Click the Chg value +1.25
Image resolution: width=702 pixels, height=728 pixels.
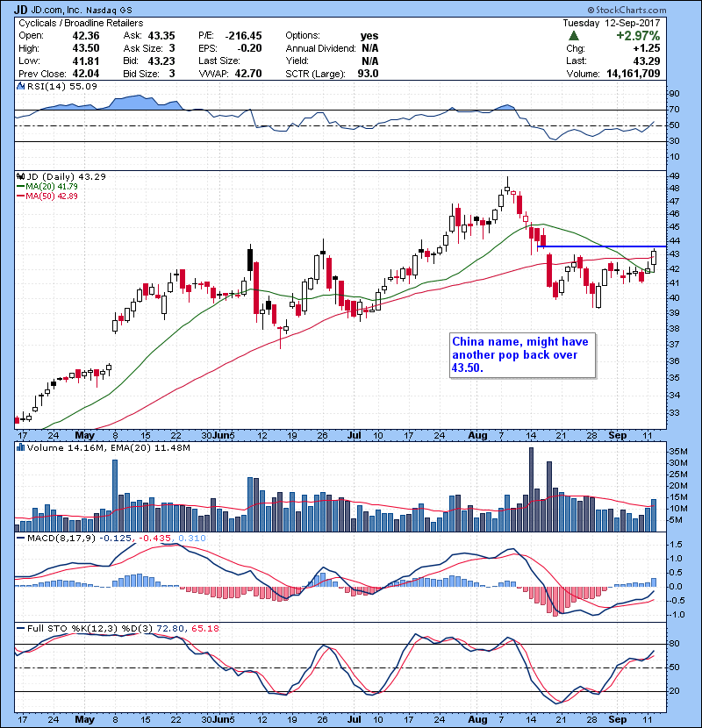(646, 48)
